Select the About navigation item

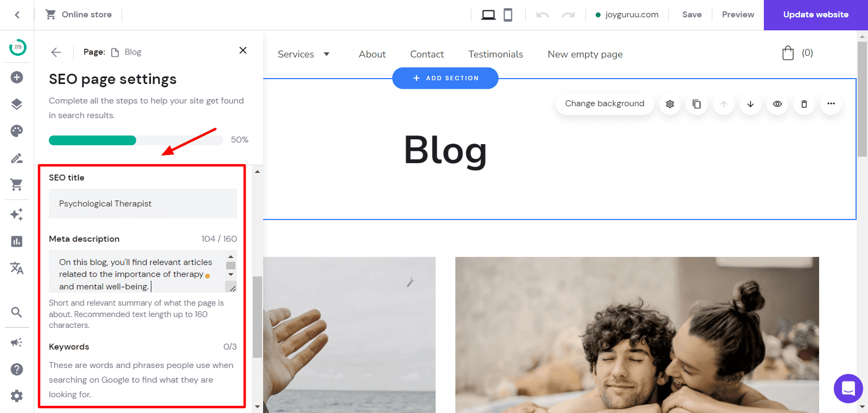pyautogui.click(x=372, y=54)
